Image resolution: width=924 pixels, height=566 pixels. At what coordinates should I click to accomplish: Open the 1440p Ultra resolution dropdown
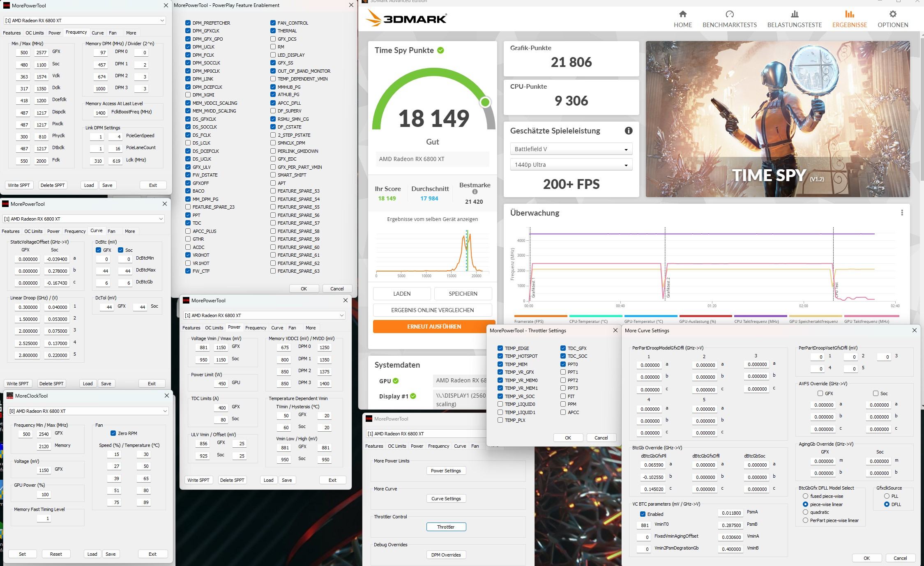click(x=571, y=165)
